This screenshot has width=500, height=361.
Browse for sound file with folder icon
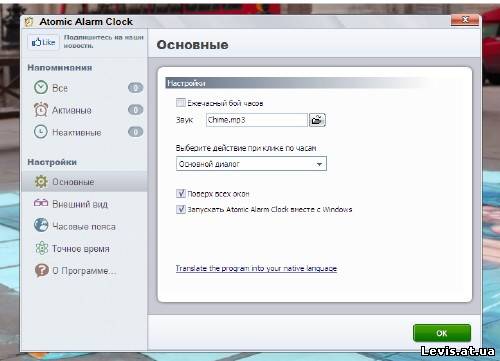(317, 120)
